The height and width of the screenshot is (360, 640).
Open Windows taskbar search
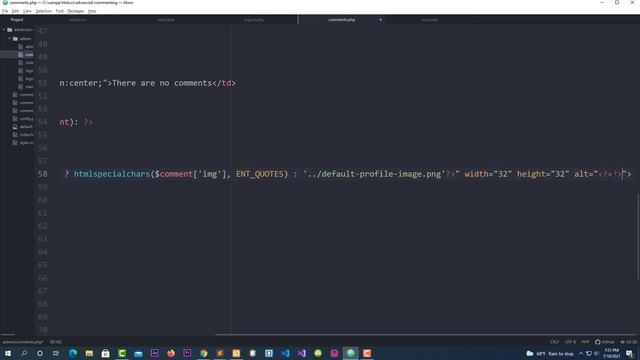click(24, 353)
